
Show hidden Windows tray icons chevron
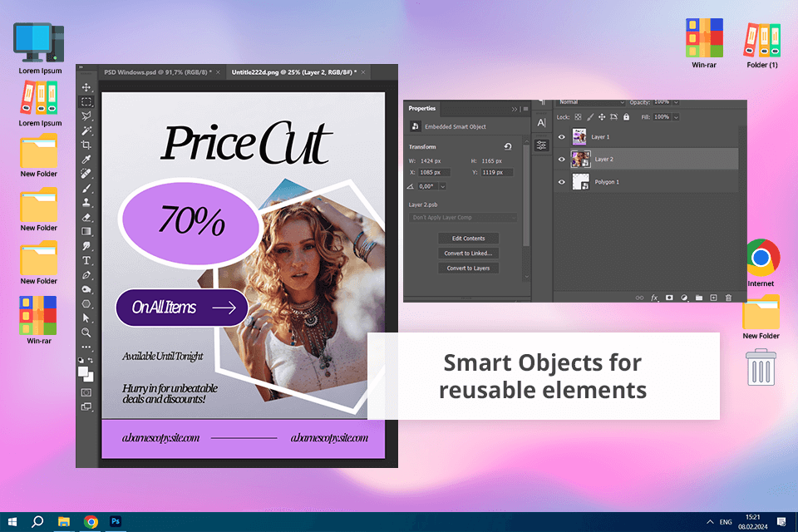(x=710, y=522)
